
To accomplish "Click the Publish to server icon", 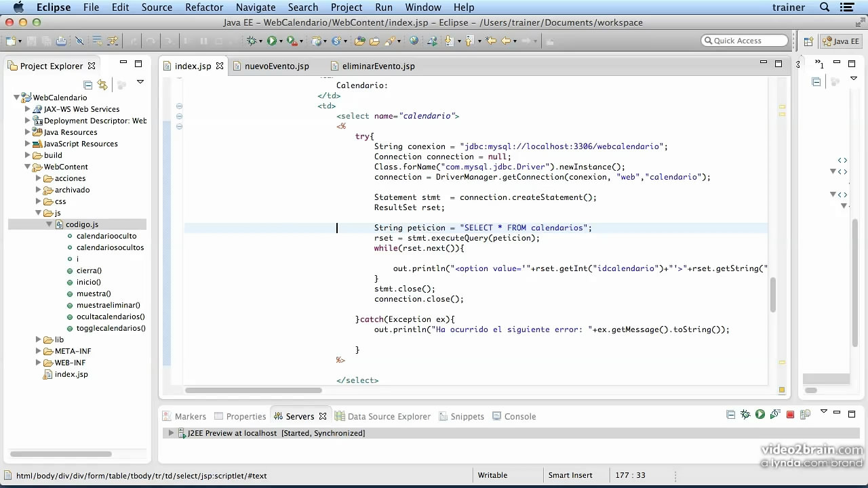I will click(805, 414).
